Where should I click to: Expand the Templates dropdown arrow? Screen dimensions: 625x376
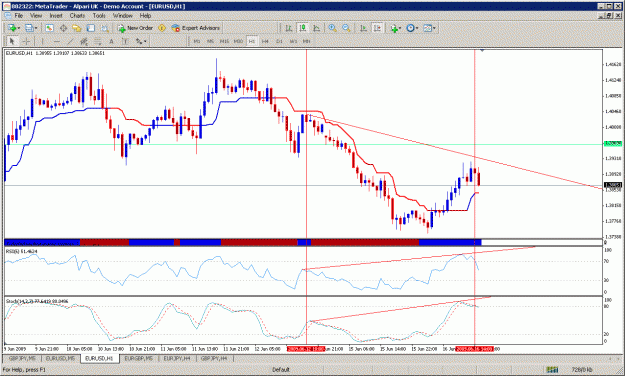(434, 28)
